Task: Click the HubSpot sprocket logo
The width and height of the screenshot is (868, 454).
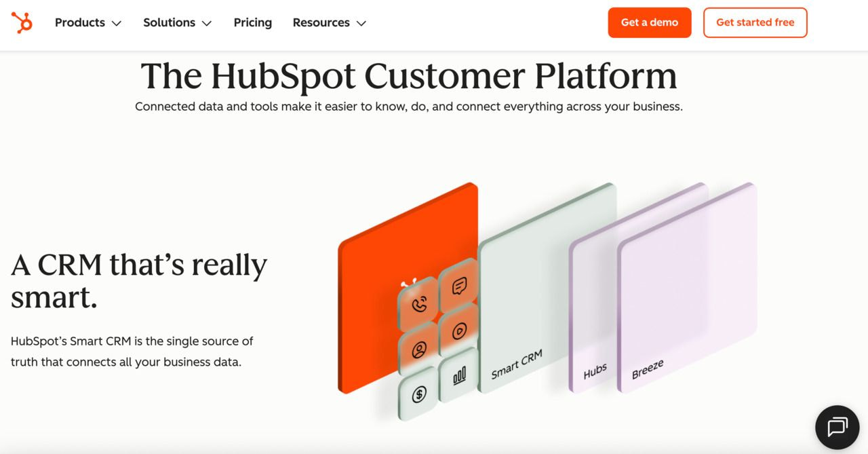Action: 22,22
